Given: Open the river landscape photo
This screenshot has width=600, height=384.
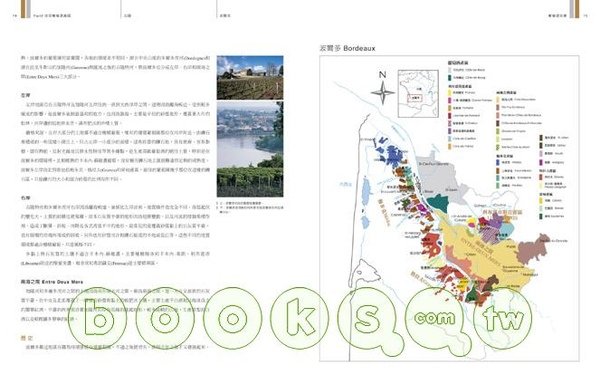Looking at the screenshot, I should [250, 149].
